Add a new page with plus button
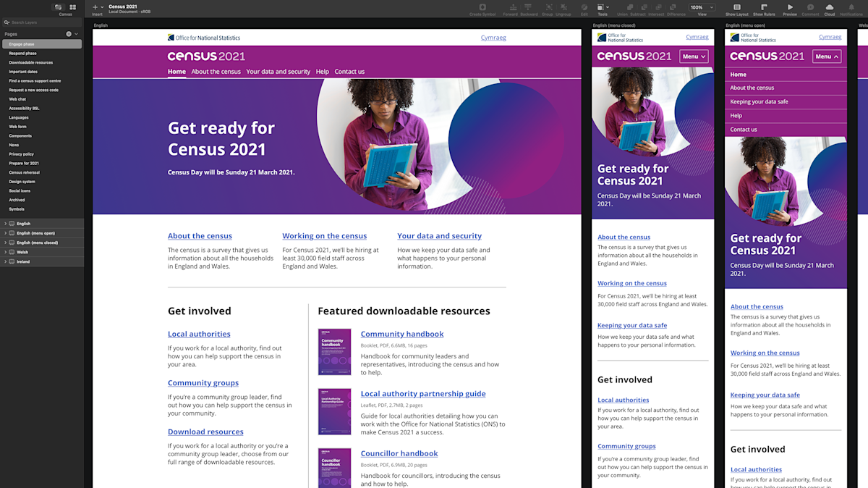The width and height of the screenshot is (868, 488). pos(69,34)
